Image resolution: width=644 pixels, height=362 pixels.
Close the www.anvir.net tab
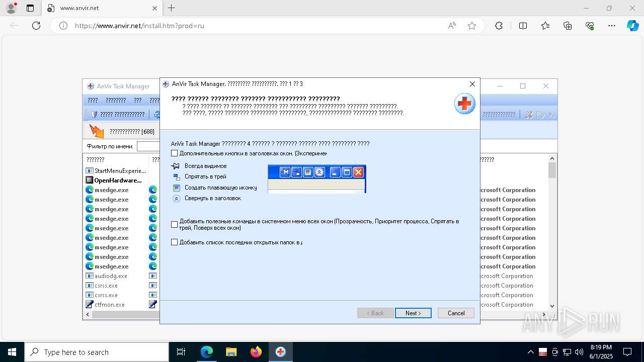pyautogui.click(x=154, y=8)
